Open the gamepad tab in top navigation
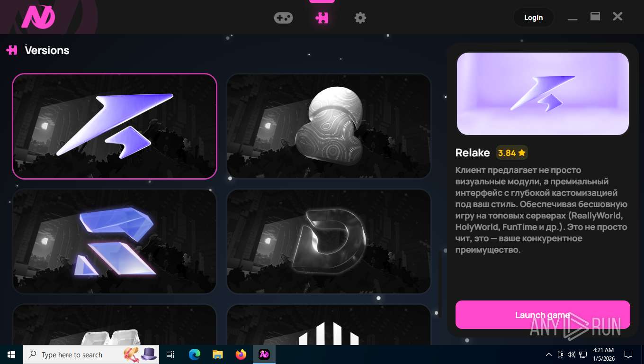 283,18
